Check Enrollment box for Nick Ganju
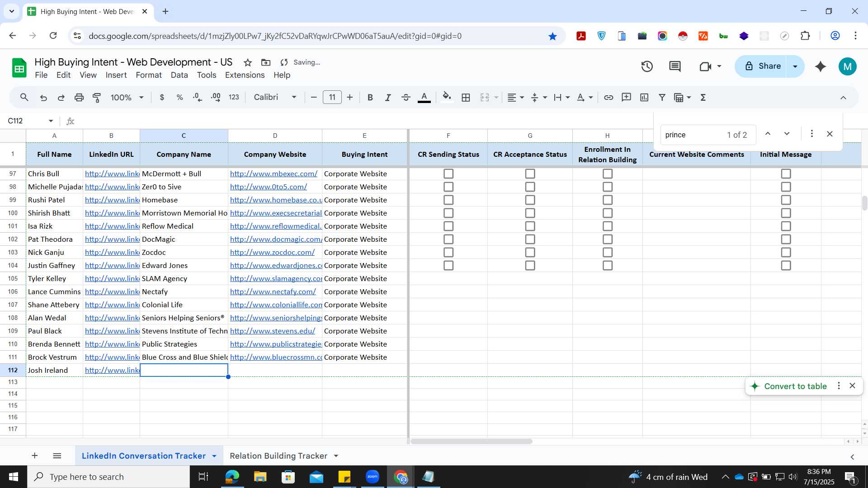This screenshot has width=868, height=488. (608, 253)
